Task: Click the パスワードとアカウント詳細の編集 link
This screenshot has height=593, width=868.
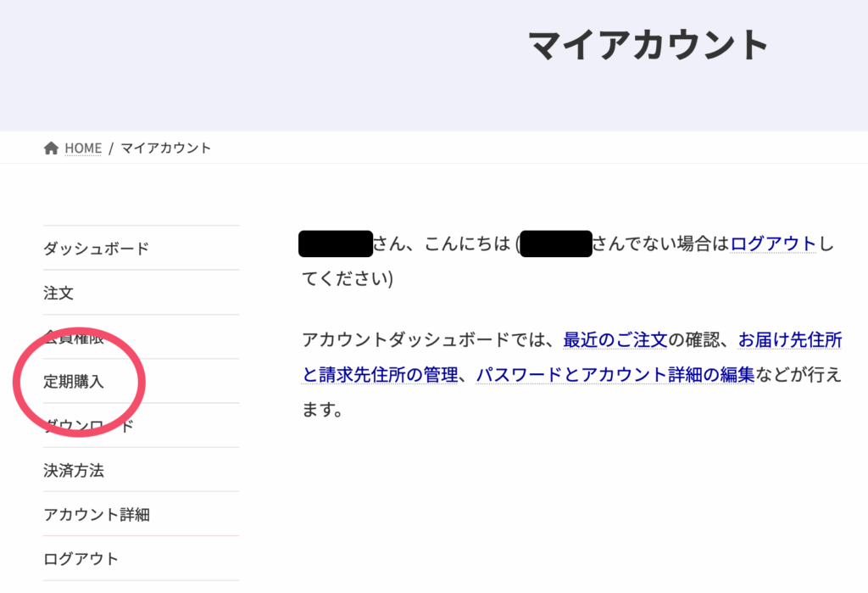Action: pos(615,375)
